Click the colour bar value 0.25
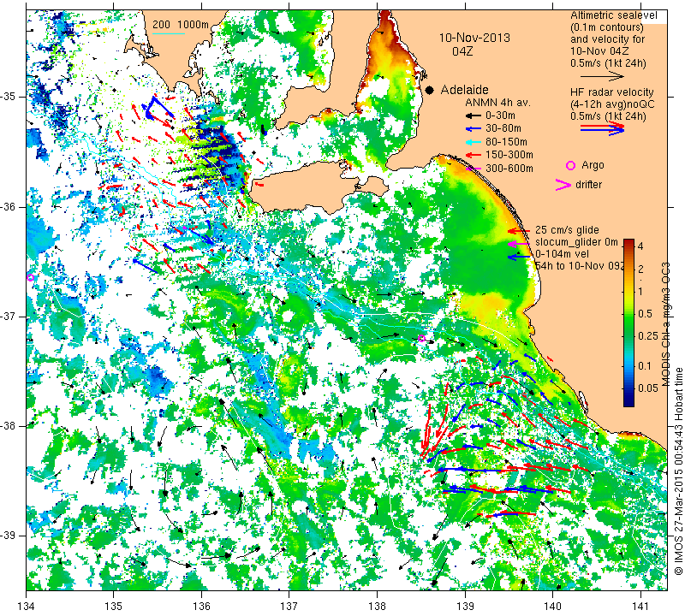The width and height of the screenshot is (685, 616). [x=648, y=335]
